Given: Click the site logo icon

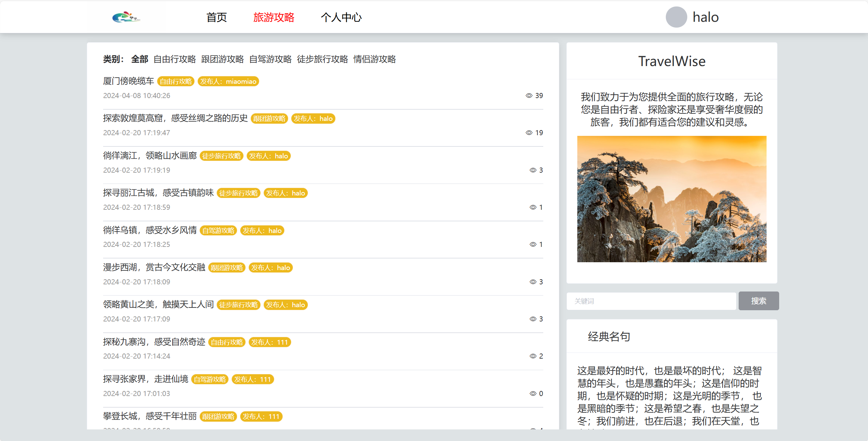Looking at the screenshot, I should click(x=126, y=17).
